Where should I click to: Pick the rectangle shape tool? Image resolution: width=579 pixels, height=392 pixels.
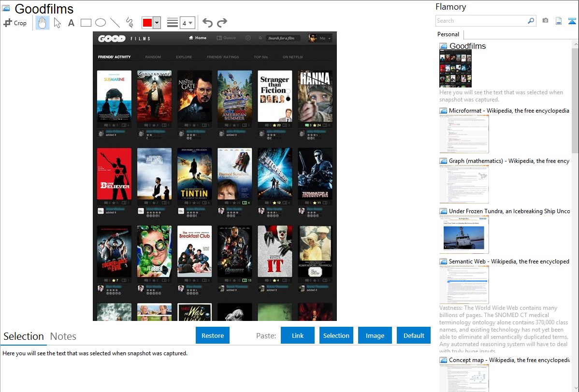pos(86,23)
